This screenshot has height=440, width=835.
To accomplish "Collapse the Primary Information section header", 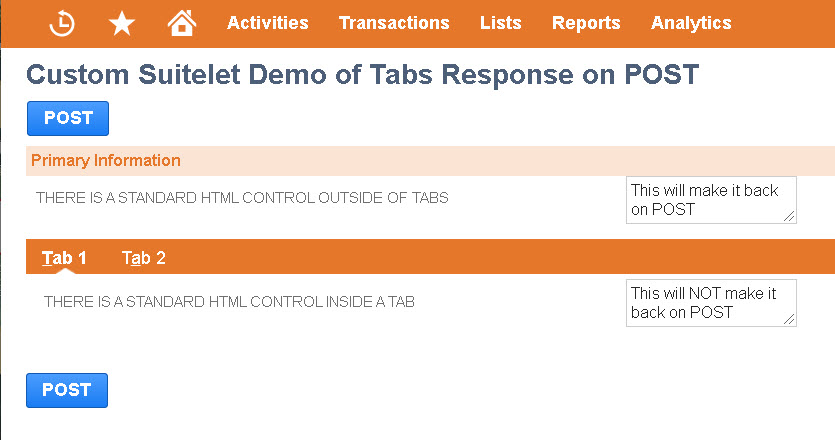I will 106,161.
